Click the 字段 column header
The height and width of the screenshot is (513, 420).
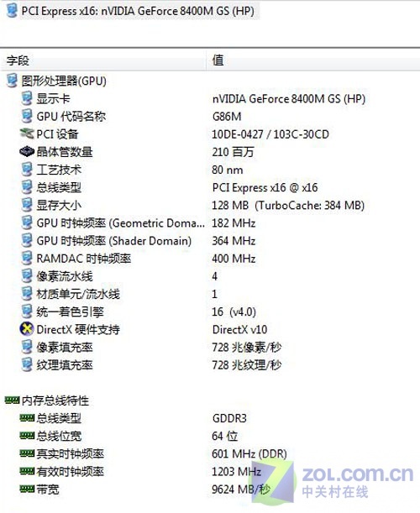pyautogui.click(x=18, y=60)
